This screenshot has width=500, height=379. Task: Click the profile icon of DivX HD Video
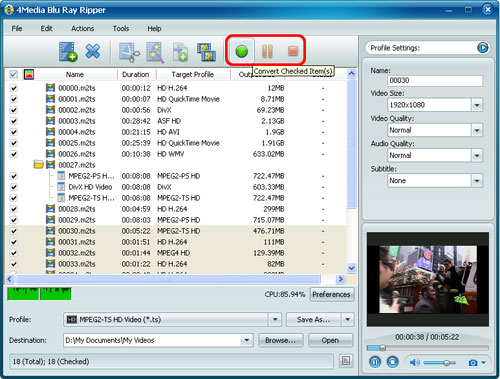point(61,187)
